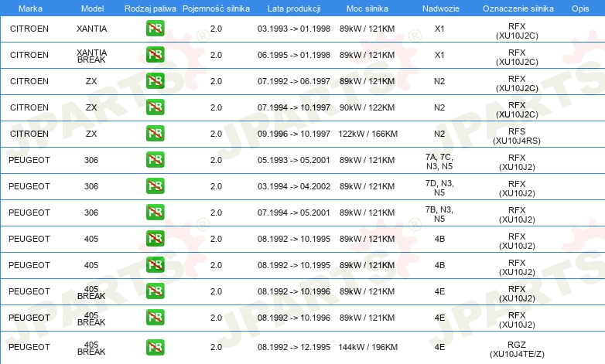Select the "08.1992 -> 12.1995" production years cell
This screenshot has width=605, height=364.
coord(294,347)
